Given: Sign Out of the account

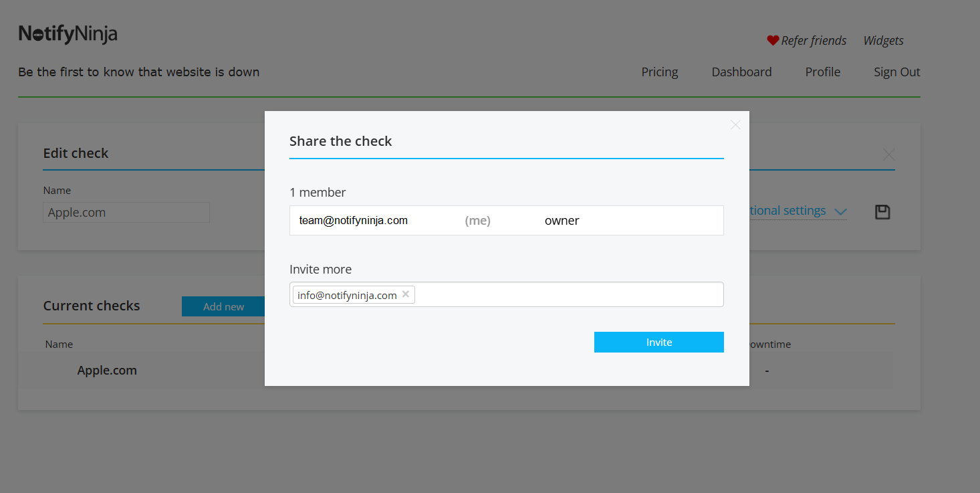Looking at the screenshot, I should [x=896, y=72].
